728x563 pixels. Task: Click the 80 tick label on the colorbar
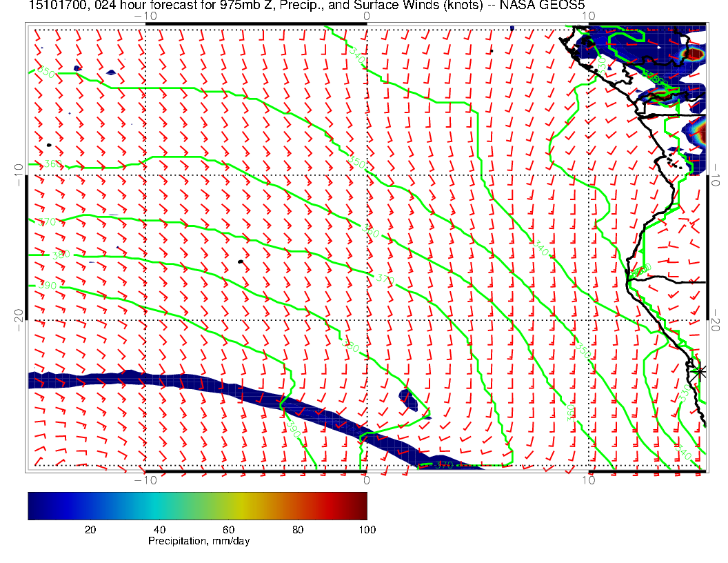pos(298,529)
